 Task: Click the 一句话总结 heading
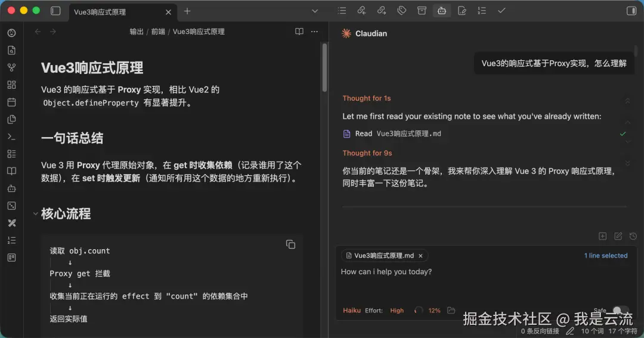72,138
